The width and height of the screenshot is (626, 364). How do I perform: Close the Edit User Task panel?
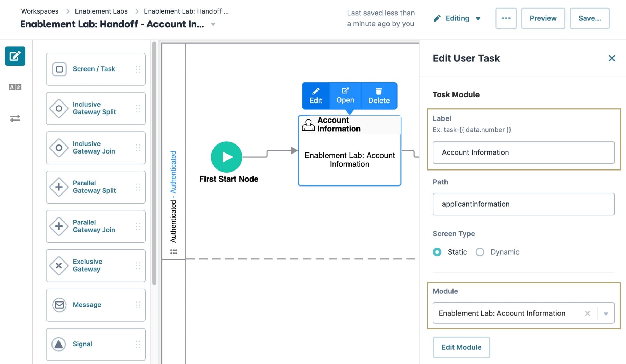(x=612, y=58)
